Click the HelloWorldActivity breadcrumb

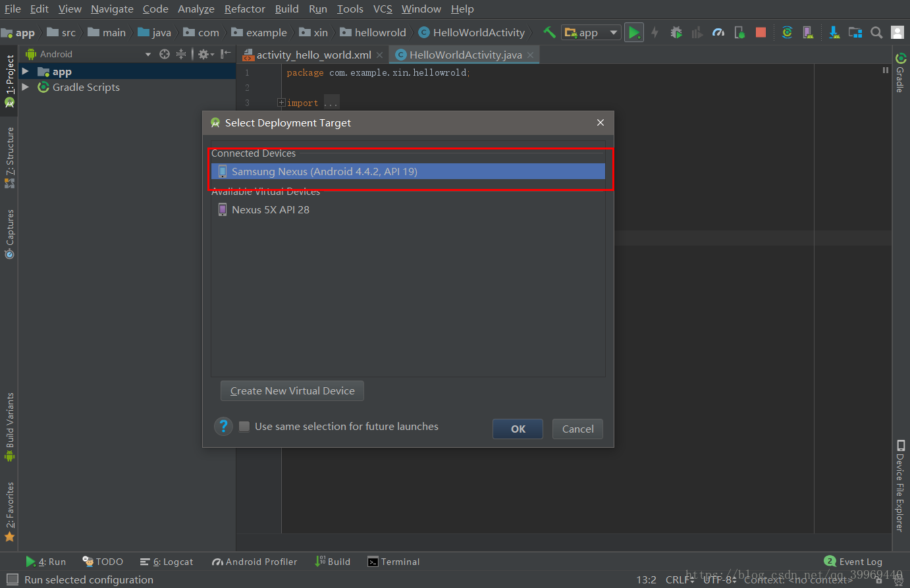pos(472,32)
